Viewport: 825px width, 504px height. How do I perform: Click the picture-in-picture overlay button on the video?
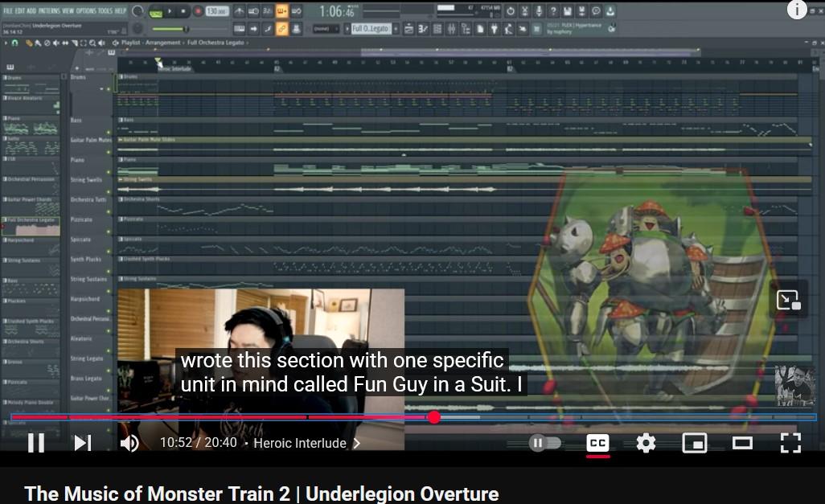(788, 301)
